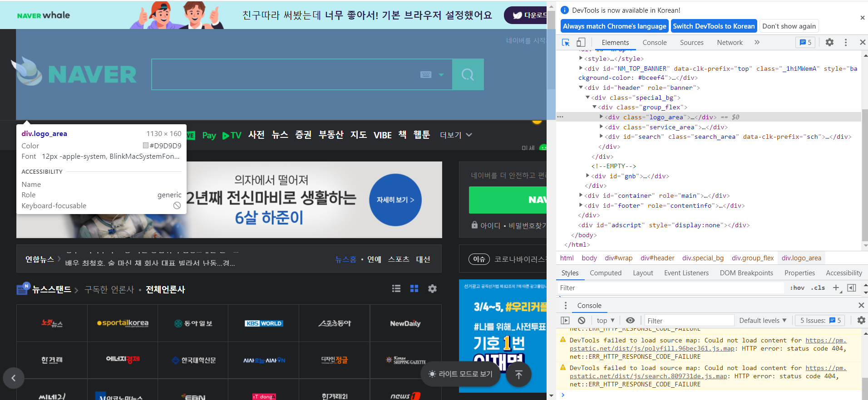Switch to the Elements tab
The image size is (868, 400).
pyautogui.click(x=615, y=43)
